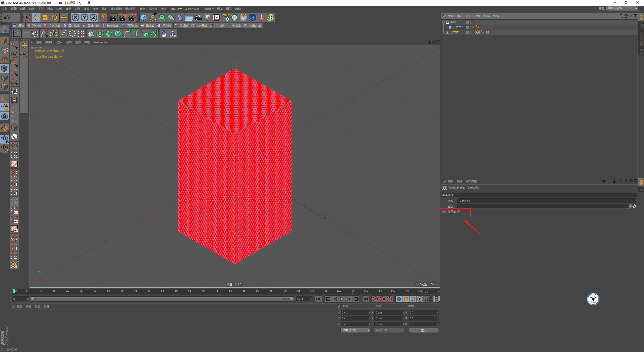Viewport: 644px width, 352px height.
Task: Select the Move tool in top toolbar
Action: (x=36, y=17)
